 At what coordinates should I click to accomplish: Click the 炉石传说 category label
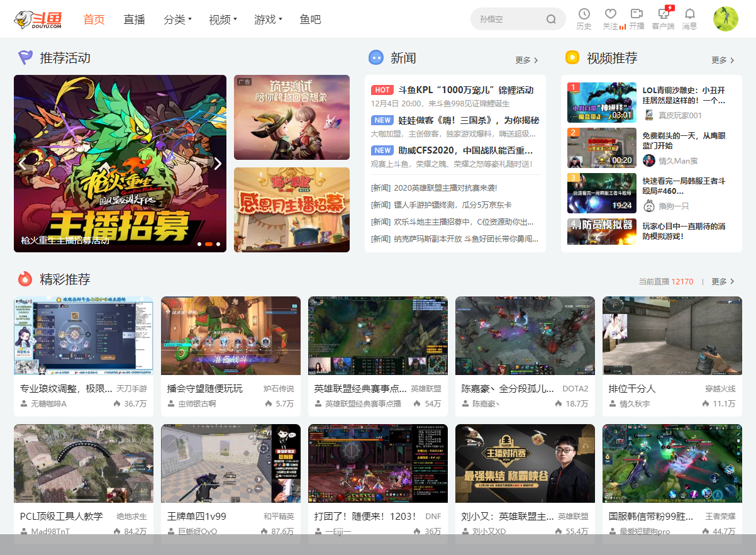pyautogui.click(x=279, y=388)
